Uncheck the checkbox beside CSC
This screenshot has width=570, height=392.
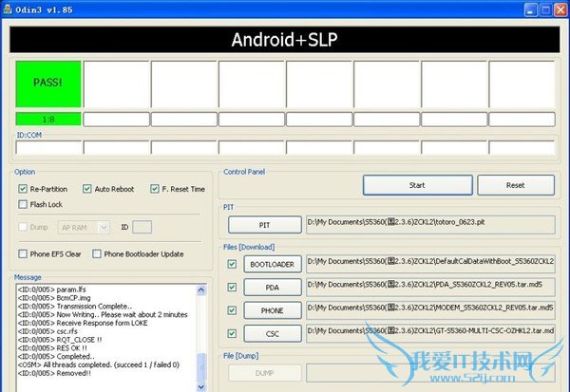pyautogui.click(x=233, y=333)
